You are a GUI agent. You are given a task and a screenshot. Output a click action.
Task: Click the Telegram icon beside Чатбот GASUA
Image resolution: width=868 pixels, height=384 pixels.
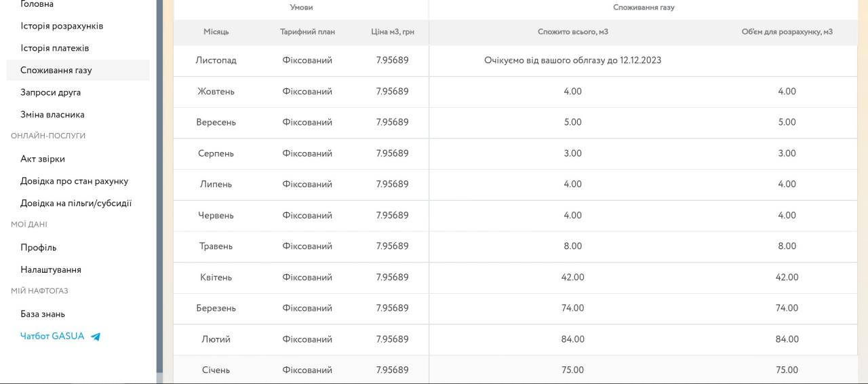click(96, 337)
